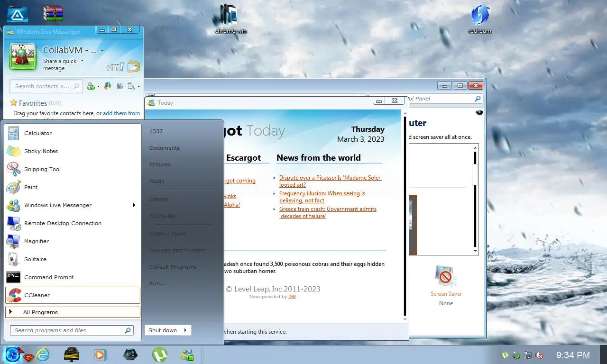The image size is (607, 364).
Task: Click the Favorites group header in Messenger
Action: 35,103
